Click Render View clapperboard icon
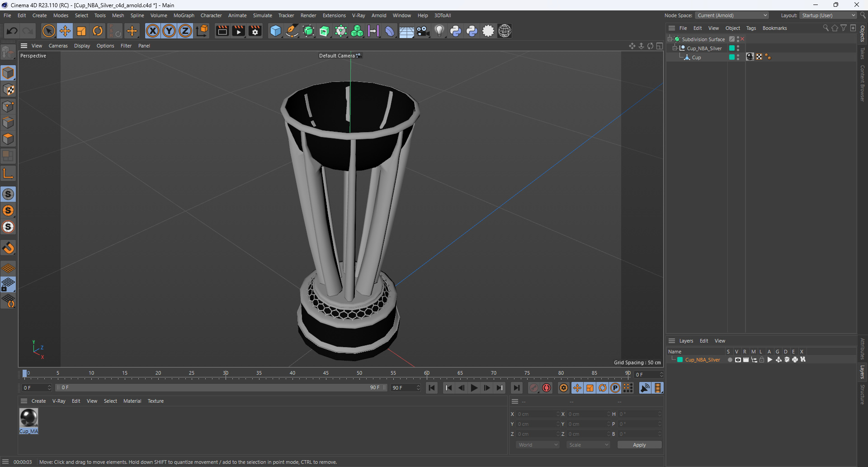The height and width of the screenshot is (467, 868). click(222, 31)
